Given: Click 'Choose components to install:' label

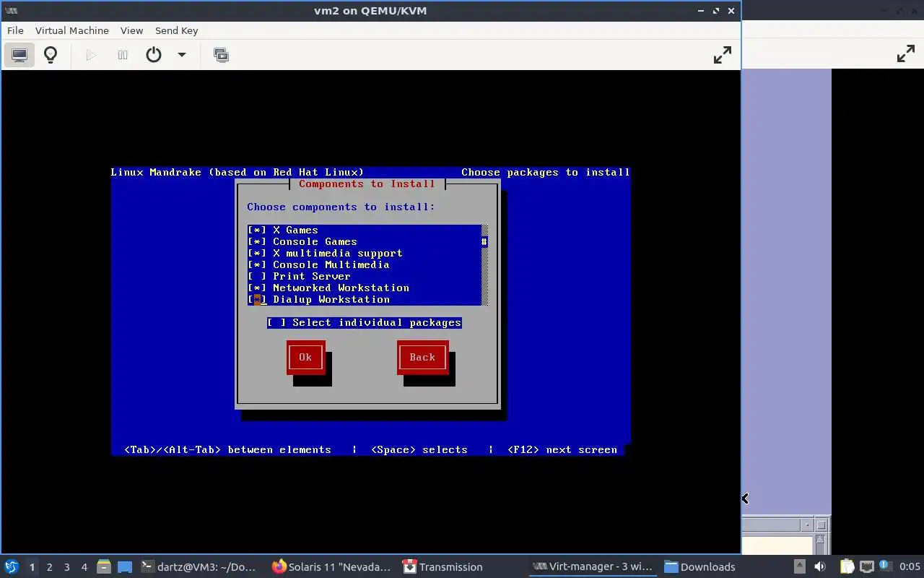Looking at the screenshot, I should pos(341,207).
